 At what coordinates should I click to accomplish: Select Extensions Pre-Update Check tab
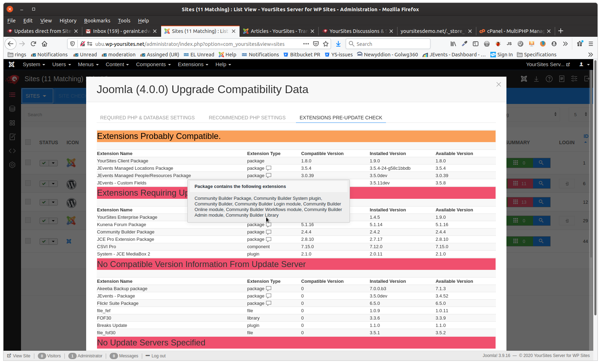341,118
